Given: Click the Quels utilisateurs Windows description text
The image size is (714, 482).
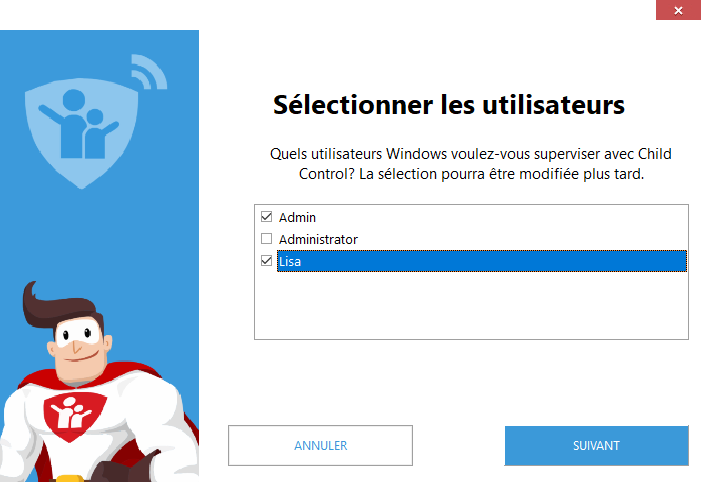Looking at the screenshot, I should pos(471,164).
